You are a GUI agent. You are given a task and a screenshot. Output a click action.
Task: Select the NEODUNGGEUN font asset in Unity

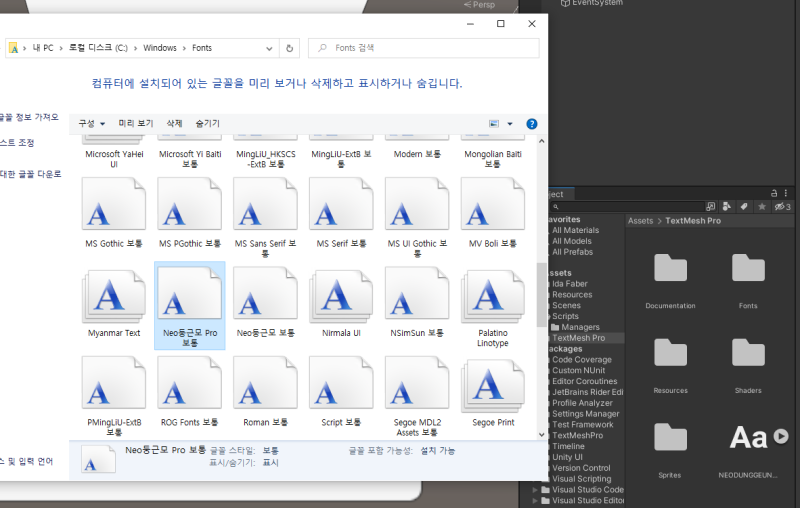point(748,437)
